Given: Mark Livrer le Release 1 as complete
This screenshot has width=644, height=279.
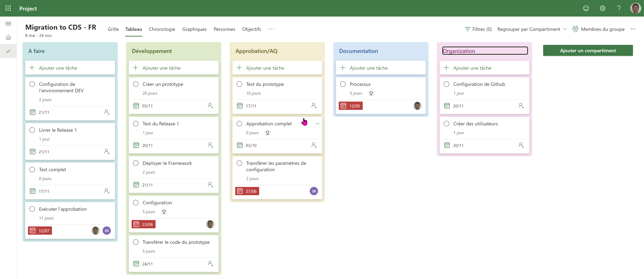Looking at the screenshot, I should (32, 130).
